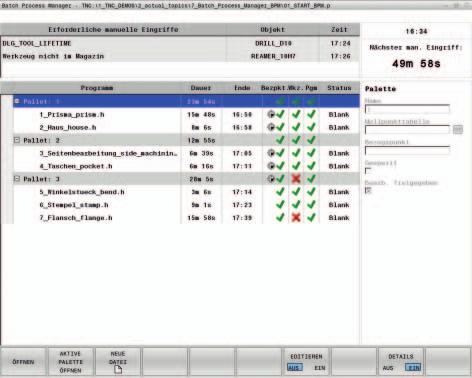Click Pgm green check for 6_Stempel_stamp.h
This screenshot has height=378, width=472.
pyautogui.click(x=311, y=205)
